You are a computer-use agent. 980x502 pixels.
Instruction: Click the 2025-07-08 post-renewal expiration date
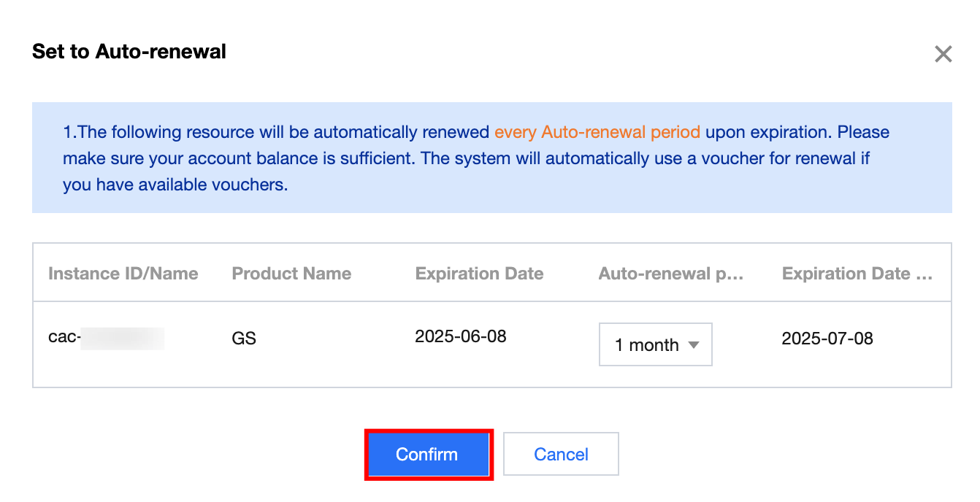tap(827, 339)
